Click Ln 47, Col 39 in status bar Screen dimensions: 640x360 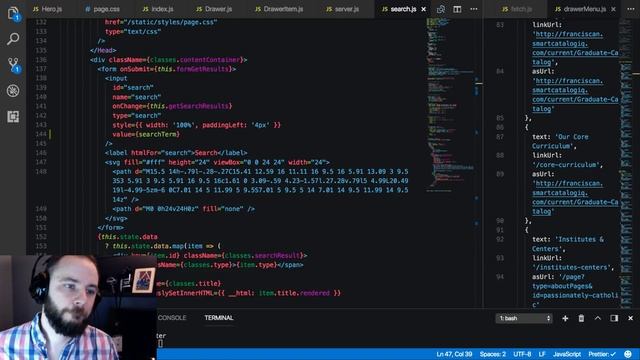click(x=454, y=354)
